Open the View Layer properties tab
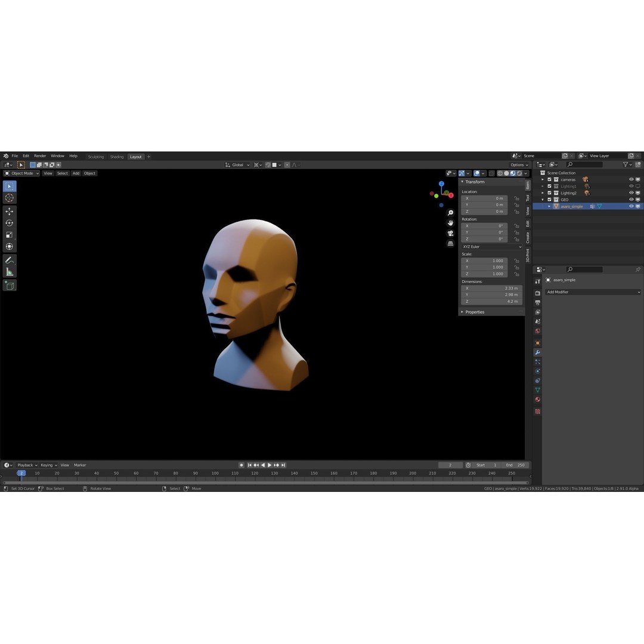Viewport: 644px width, 644px height. pos(538,312)
